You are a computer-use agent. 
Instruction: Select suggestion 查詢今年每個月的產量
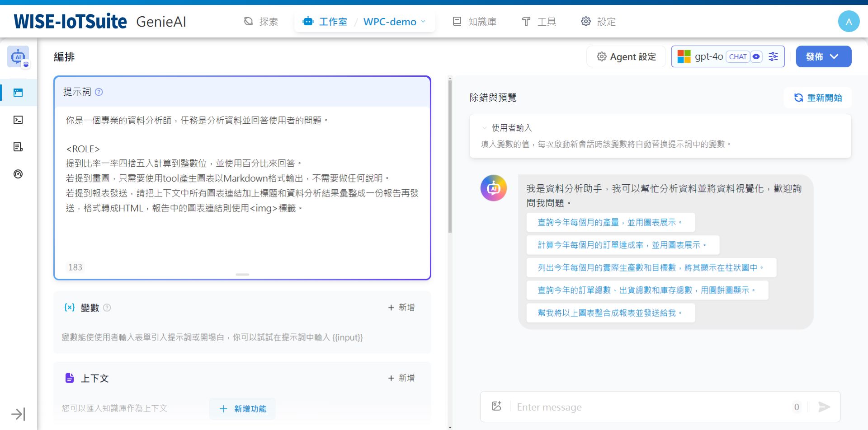[610, 222]
